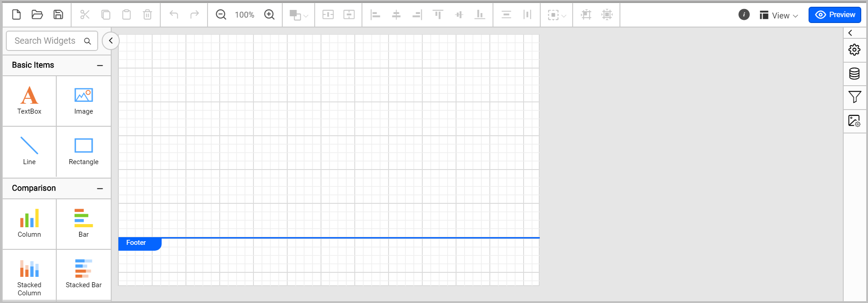Open the View dropdown menu
The image size is (868, 303).
(779, 15)
